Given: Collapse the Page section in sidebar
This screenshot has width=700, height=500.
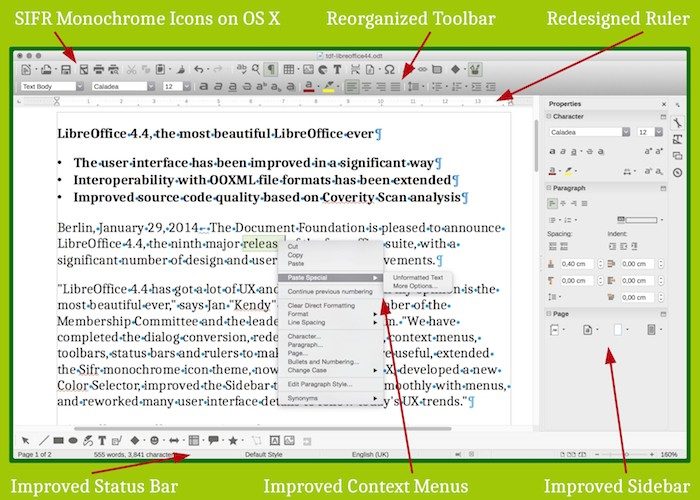Looking at the screenshot, I should pos(549,314).
